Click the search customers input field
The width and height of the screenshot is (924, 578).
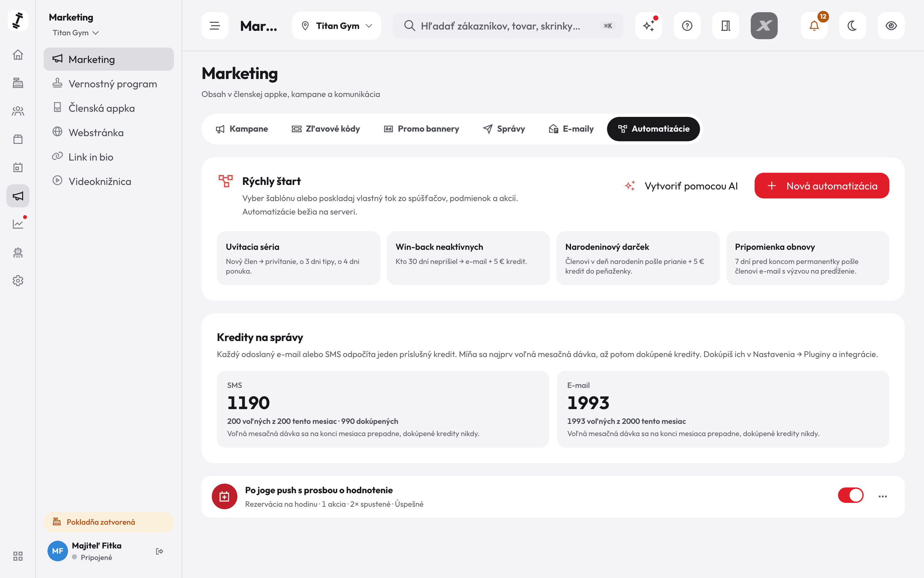(508, 26)
